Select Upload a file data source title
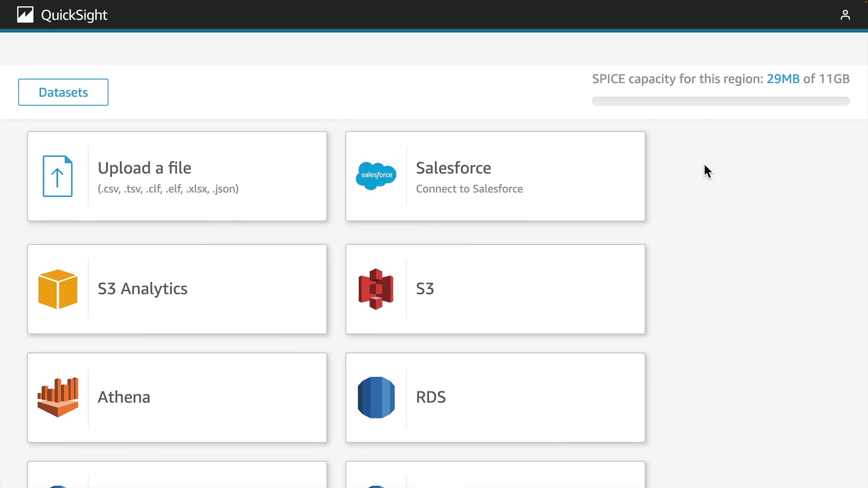868x488 pixels. tap(144, 168)
